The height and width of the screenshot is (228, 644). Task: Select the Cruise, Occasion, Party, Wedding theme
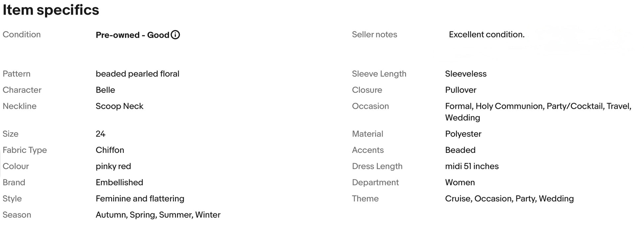(x=509, y=199)
